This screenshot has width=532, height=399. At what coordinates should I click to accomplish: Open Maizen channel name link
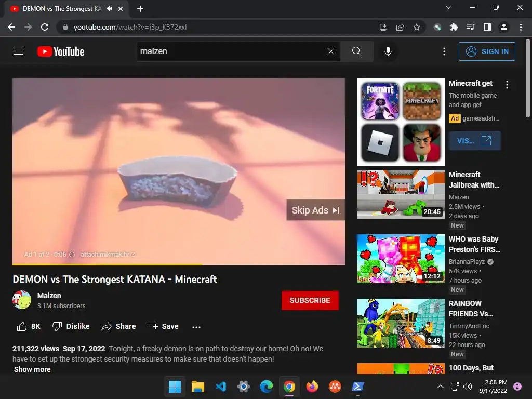tap(49, 296)
